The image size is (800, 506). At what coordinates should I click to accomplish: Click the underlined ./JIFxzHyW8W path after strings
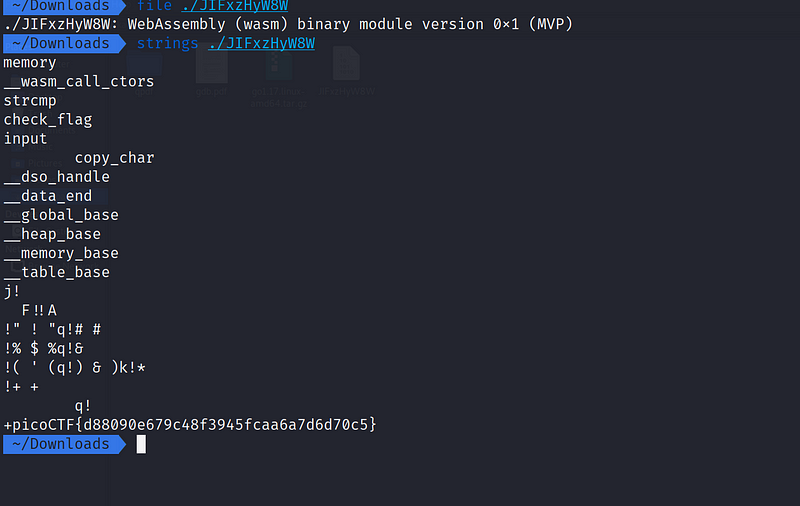coord(262,43)
